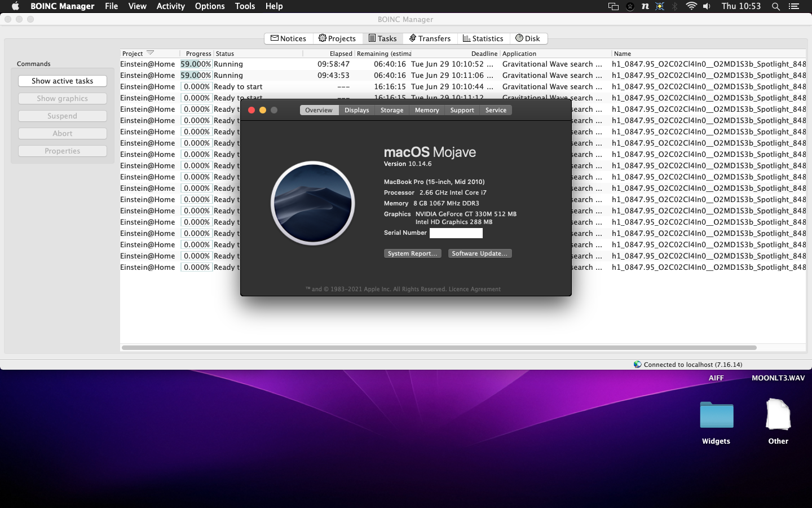Click the Disk pie icon
Image resolution: width=812 pixels, height=508 pixels.
click(519, 38)
